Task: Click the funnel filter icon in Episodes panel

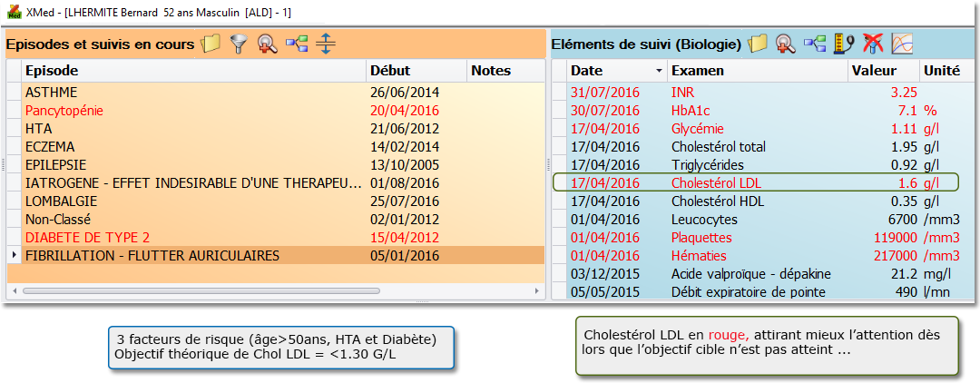Action: point(239,43)
